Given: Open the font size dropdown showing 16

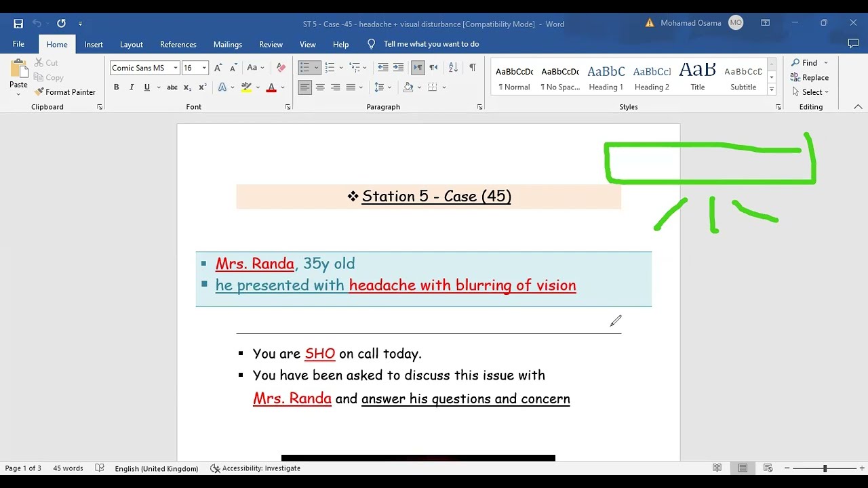Looking at the screenshot, I should (204, 68).
